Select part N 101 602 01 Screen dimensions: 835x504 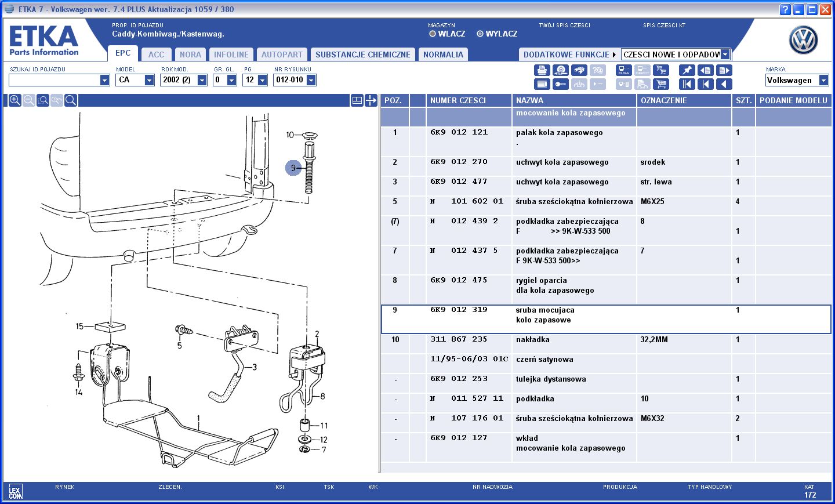[466, 201]
